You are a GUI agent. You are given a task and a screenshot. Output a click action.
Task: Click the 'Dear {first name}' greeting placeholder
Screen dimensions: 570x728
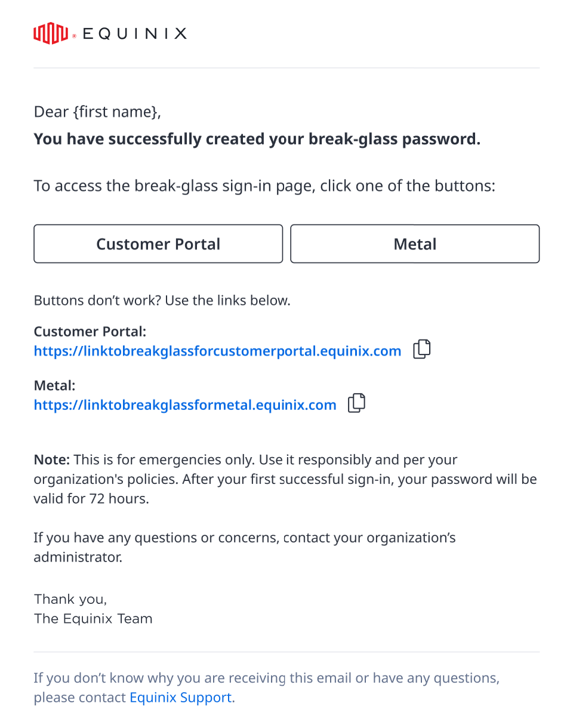(97, 112)
